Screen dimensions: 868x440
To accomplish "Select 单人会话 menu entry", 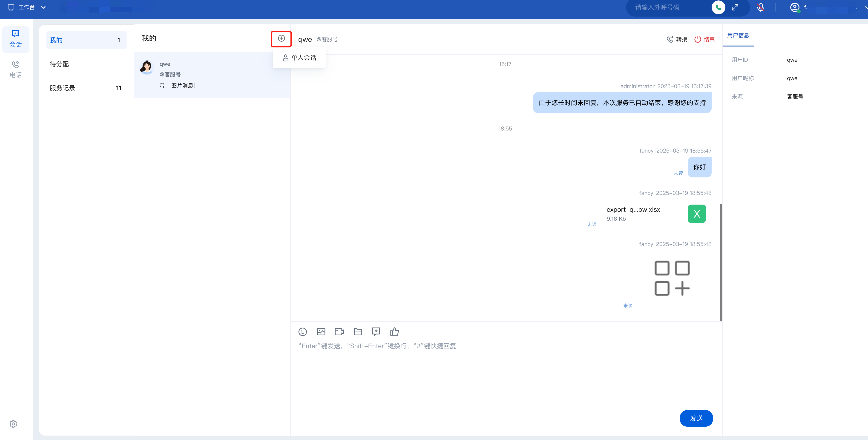I will pyautogui.click(x=299, y=58).
